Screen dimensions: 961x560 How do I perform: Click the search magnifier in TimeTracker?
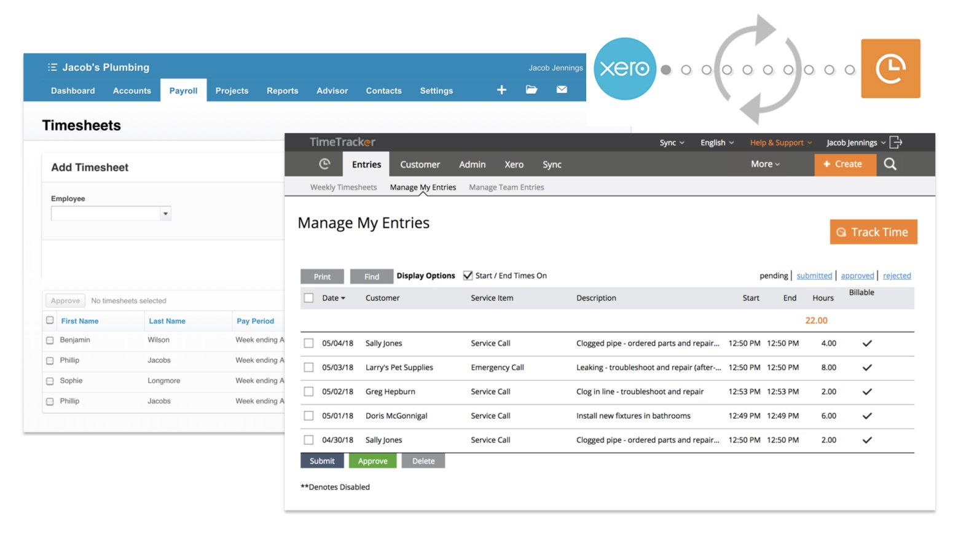[890, 164]
